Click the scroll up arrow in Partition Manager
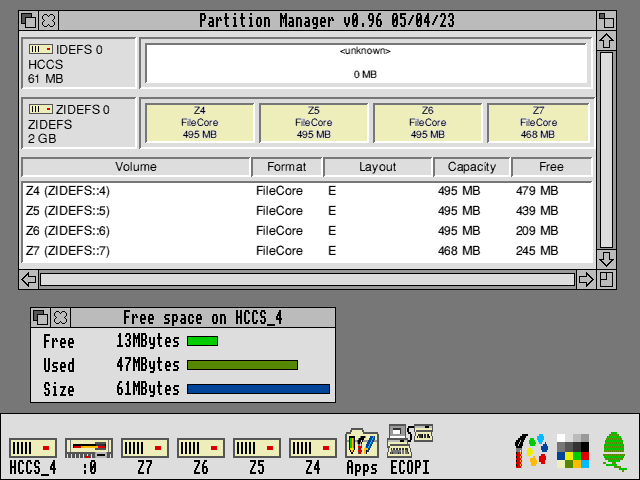Viewport: 640px width, 480px height. (606, 41)
